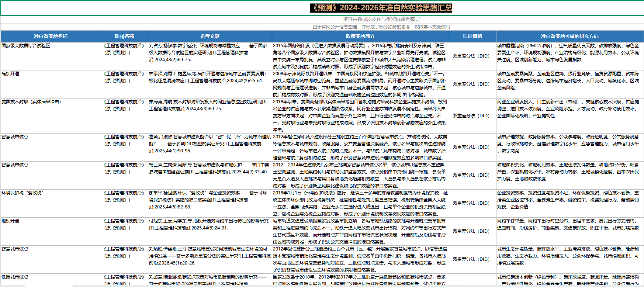Image resolution: width=644 pixels, height=287 pixels.
Task: Select the 识别策略 column header
Action: point(472,36)
